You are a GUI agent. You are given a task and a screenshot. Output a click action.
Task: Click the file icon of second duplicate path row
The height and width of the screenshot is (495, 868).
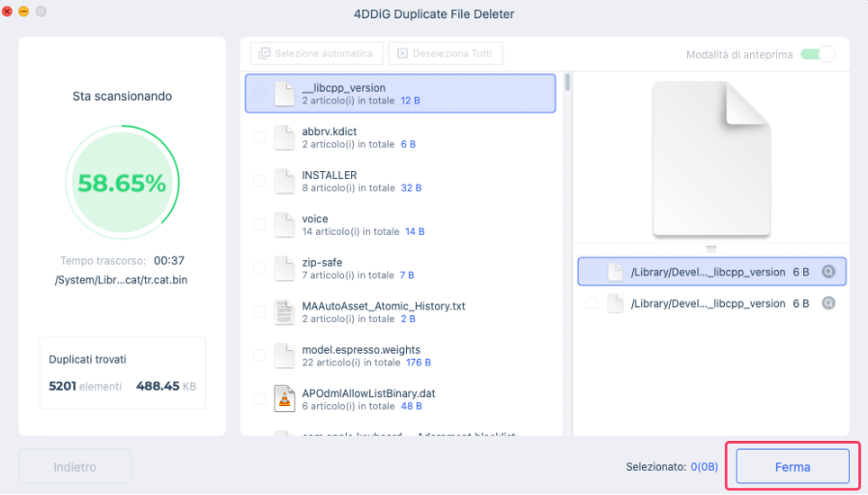616,303
